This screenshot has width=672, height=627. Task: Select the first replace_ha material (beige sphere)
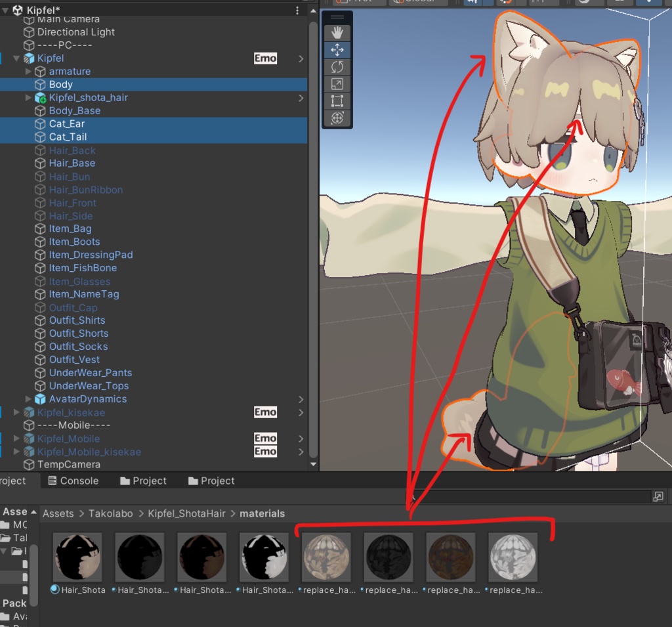(327, 557)
